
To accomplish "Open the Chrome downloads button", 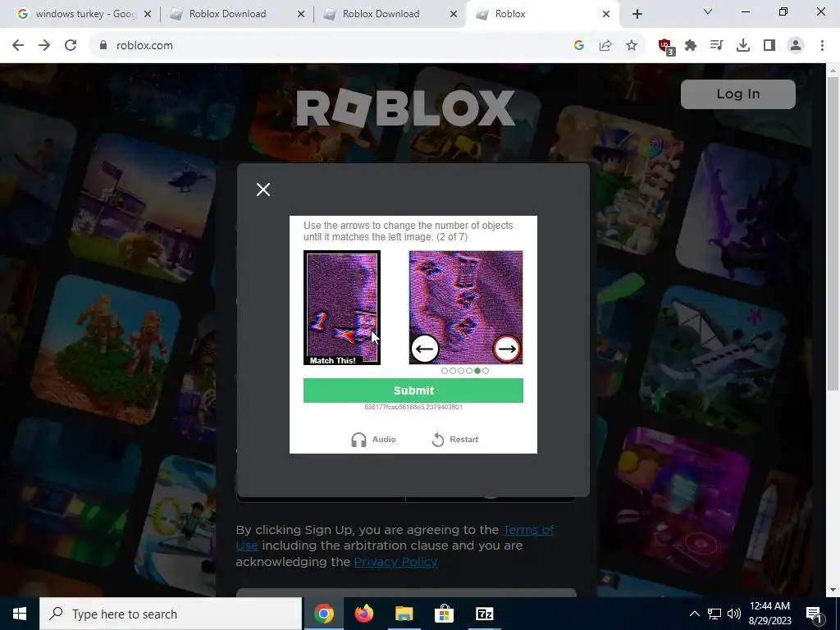I will coord(743,46).
